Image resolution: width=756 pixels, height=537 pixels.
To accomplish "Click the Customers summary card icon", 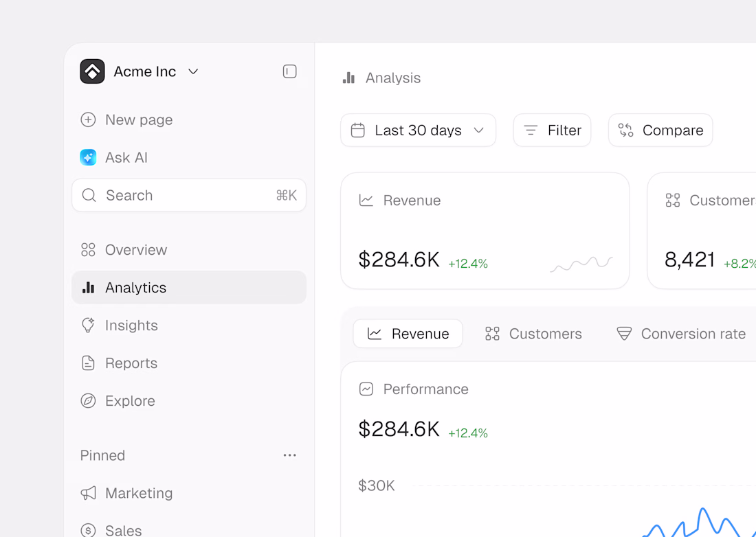I will pos(673,200).
